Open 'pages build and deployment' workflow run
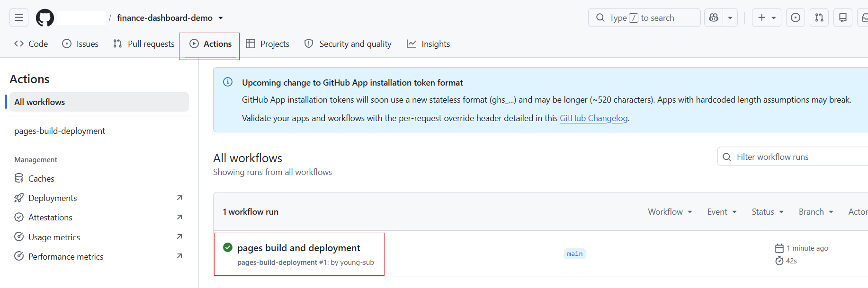 point(298,248)
